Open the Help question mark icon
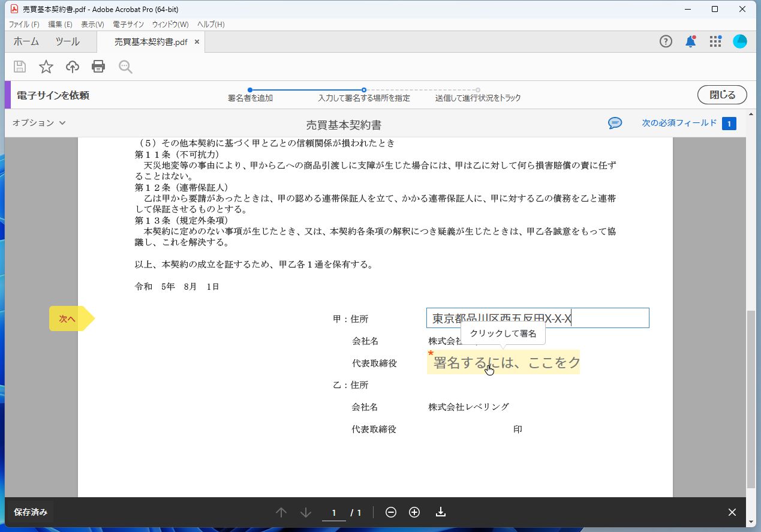 click(666, 41)
